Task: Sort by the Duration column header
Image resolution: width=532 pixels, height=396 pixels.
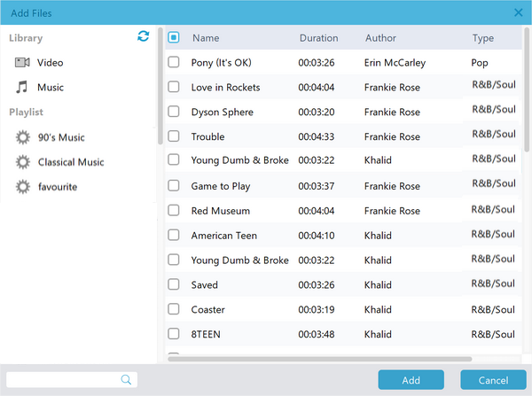Action: (x=318, y=38)
